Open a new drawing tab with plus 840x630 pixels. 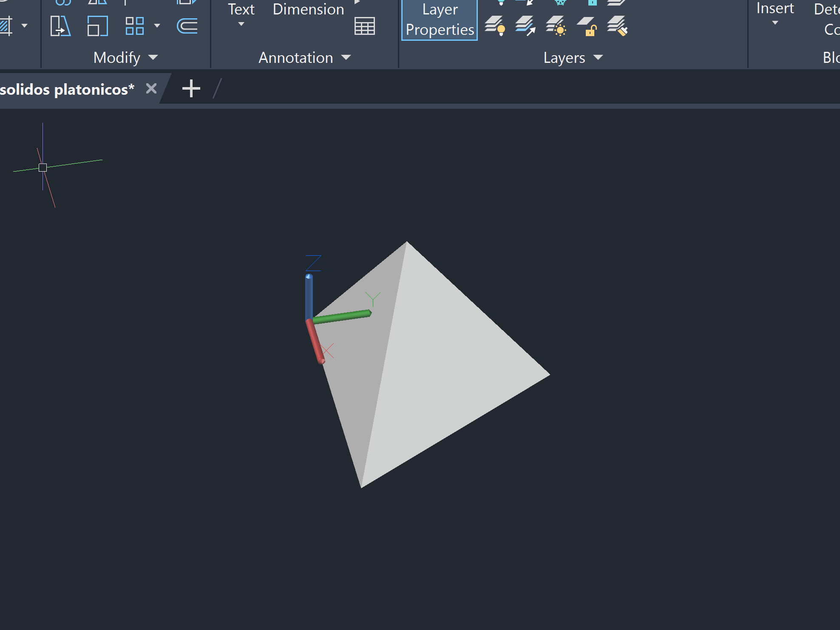point(191,89)
